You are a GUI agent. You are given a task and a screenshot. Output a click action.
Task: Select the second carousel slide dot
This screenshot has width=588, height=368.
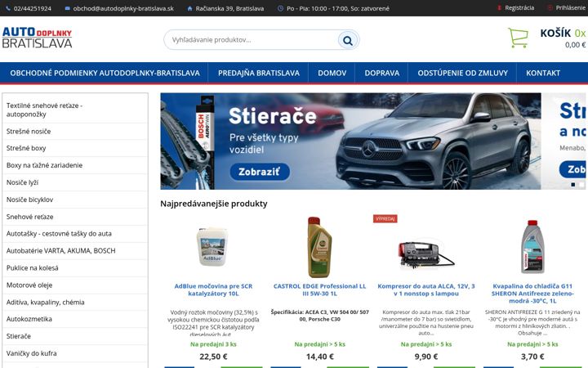click(x=581, y=184)
